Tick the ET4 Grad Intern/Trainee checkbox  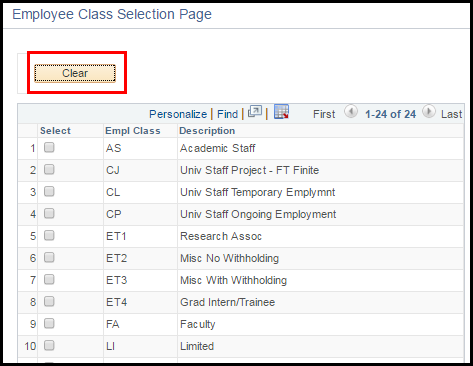click(x=49, y=301)
